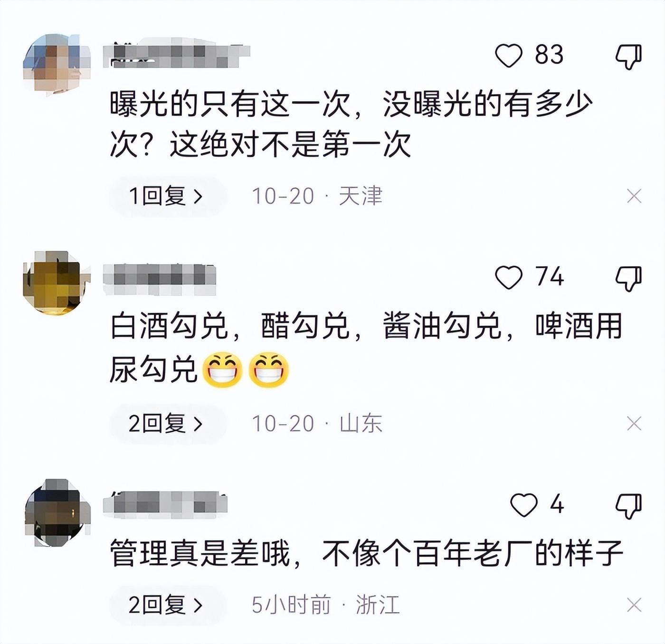Screen dimensions: 665x644
Task: Dismiss the Zhejiang comment with X
Action: 634,605
